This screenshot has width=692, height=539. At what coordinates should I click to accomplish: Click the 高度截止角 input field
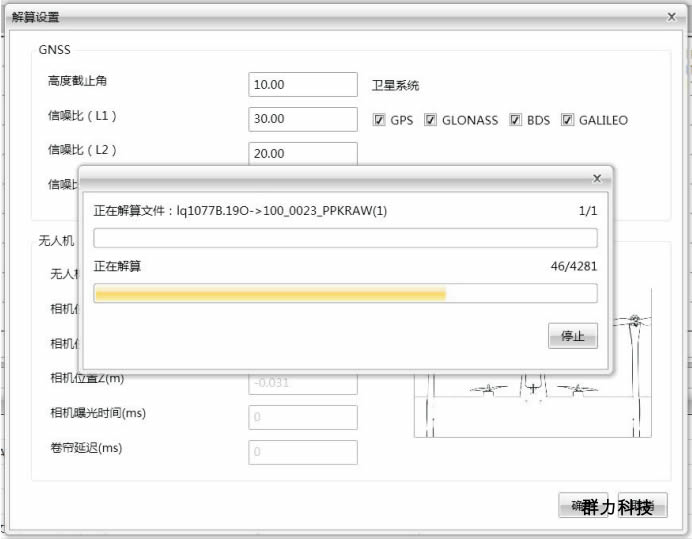[x=302, y=85]
